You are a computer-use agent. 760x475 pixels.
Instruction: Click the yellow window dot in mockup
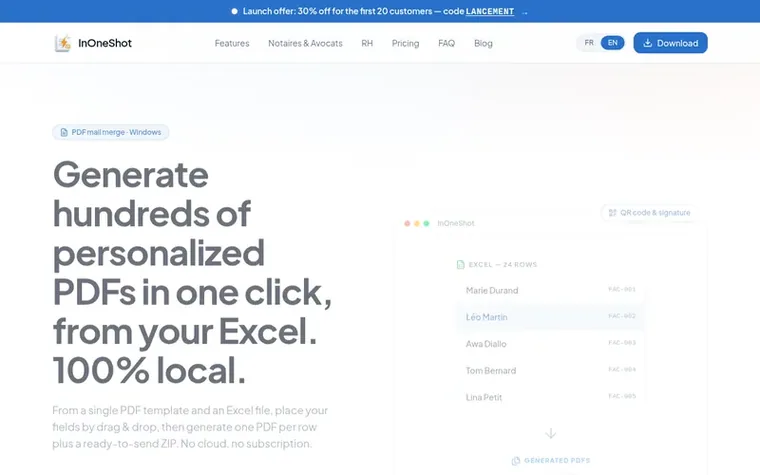pos(417,223)
